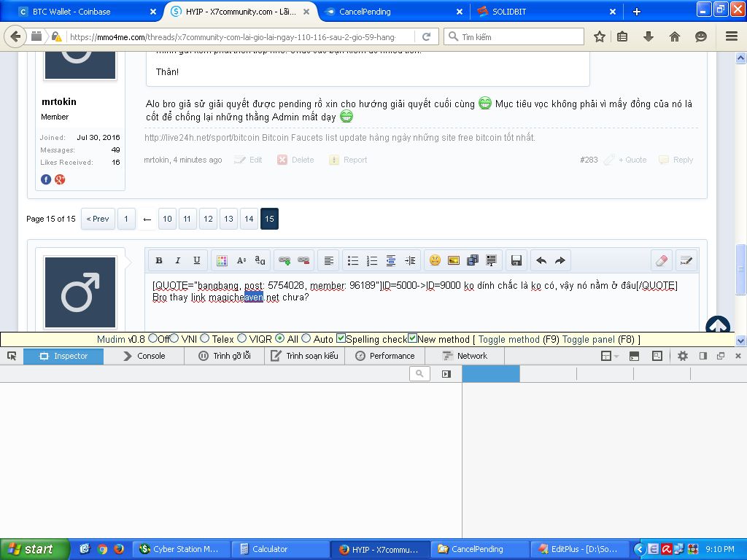Image resolution: width=747 pixels, height=560 pixels.
Task: Insert image icon in editor
Action: [454, 260]
